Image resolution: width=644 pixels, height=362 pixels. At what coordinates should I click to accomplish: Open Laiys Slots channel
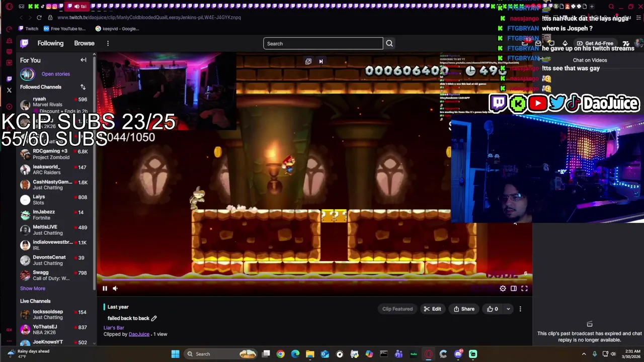[54, 200]
